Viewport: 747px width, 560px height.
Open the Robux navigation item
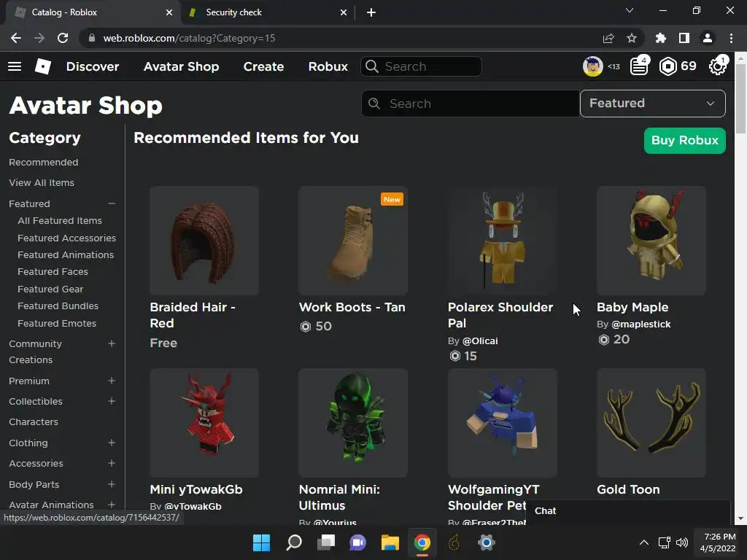[328, 66]
